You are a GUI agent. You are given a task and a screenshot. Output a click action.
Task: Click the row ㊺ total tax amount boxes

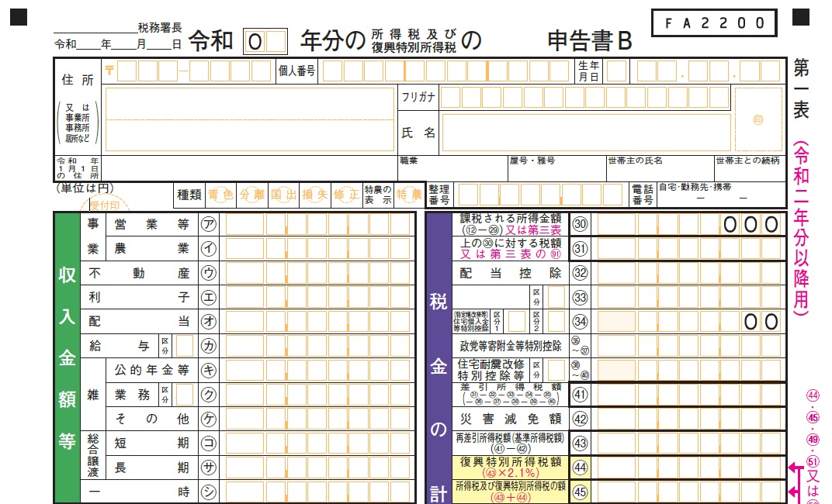pyautogui.click(x=689, y=492)
